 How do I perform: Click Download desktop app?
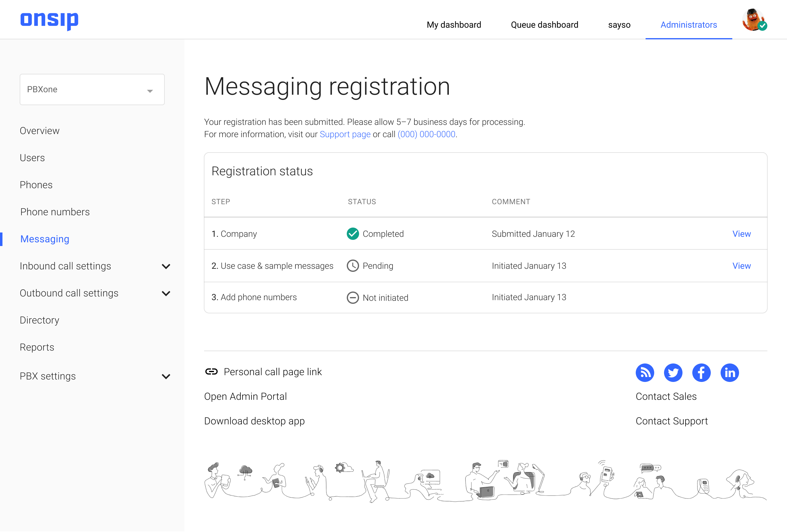pos(254,421)
